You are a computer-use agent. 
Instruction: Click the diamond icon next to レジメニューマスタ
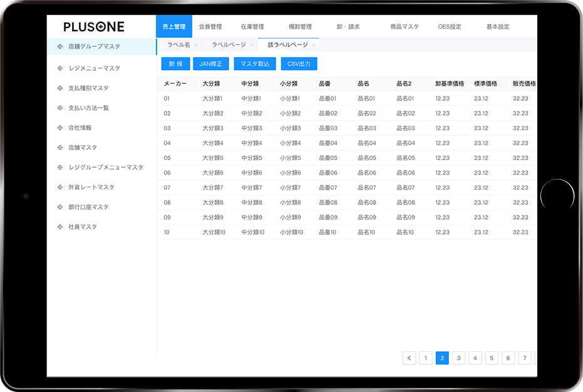tap(59, 68)
